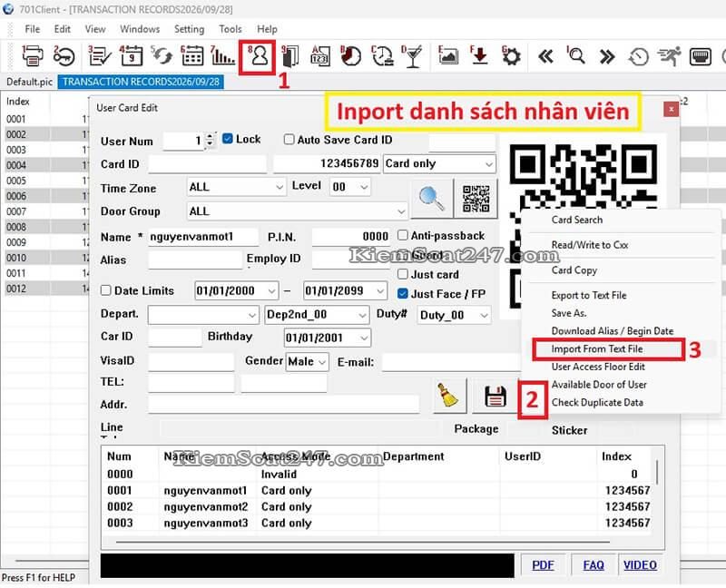The height and width of the screenshot is (588, 726).
Task: Select Import From Text File menu item
Action: [597, 349]
